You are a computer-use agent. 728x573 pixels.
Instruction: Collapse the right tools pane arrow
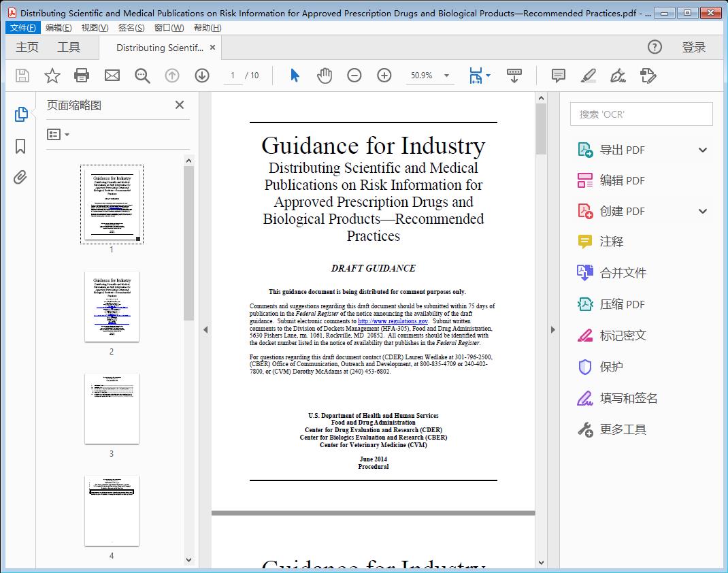click(x=552, y=329)
